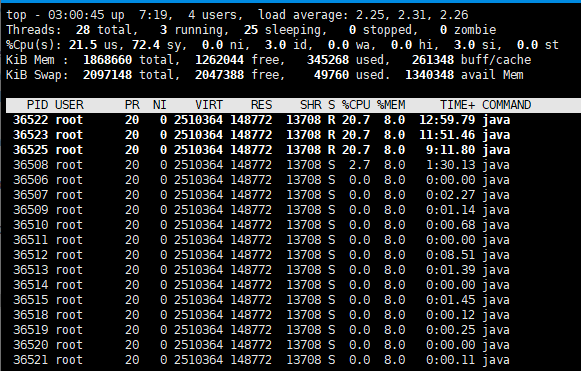Click the '0 zombie' count
The image size is (581, 371).
click(468, 30)
